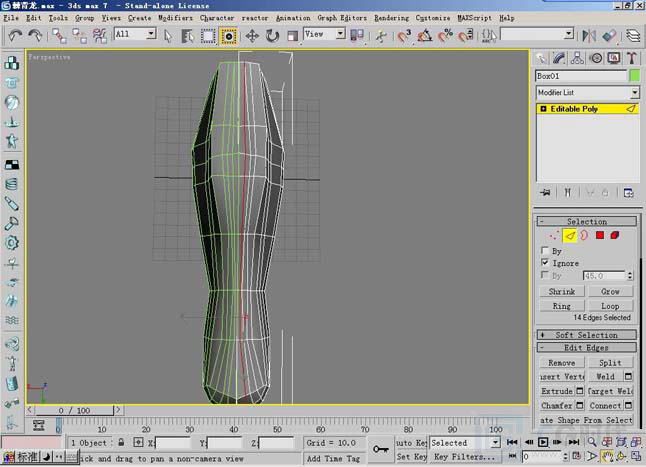Screen dimensions: 646x467
Task: Toggle the 3D Snaps icon
Action: click(404, 36)
